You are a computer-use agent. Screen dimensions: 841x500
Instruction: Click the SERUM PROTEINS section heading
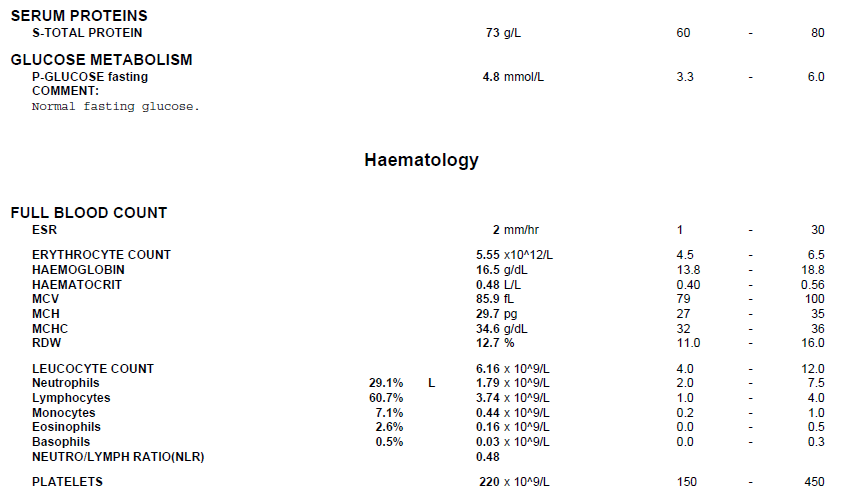79,16
